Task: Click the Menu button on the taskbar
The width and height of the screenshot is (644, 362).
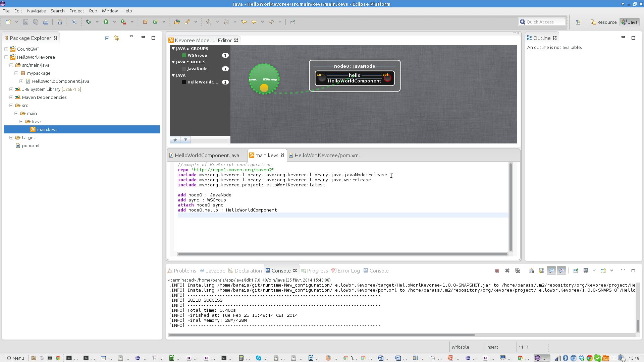Action: tap(15, 358)
